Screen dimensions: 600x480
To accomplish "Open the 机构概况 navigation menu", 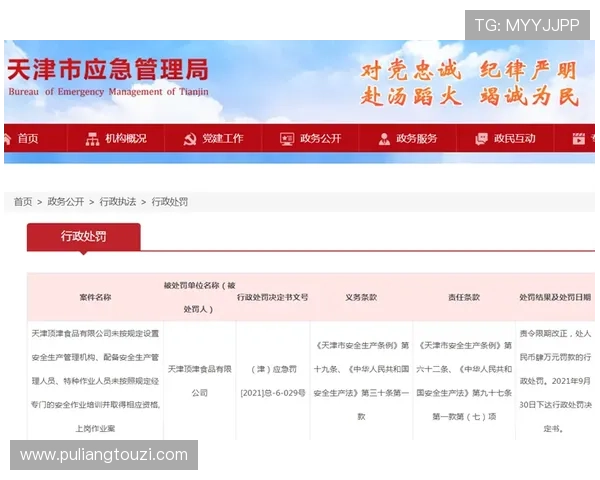I will tap(126, 139).
